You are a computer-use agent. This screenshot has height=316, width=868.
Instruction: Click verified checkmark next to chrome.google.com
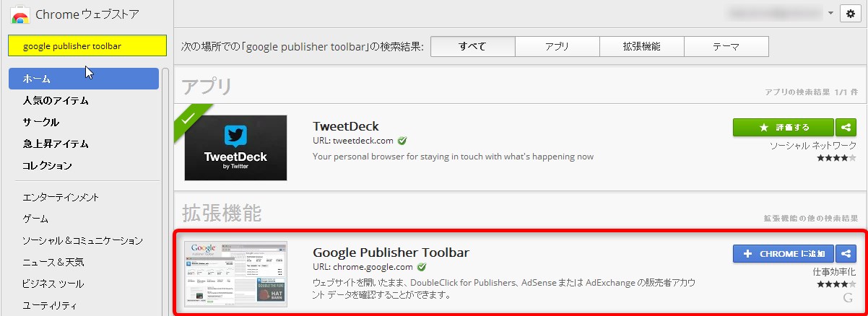pyautogui.click(x=422, y=267)
